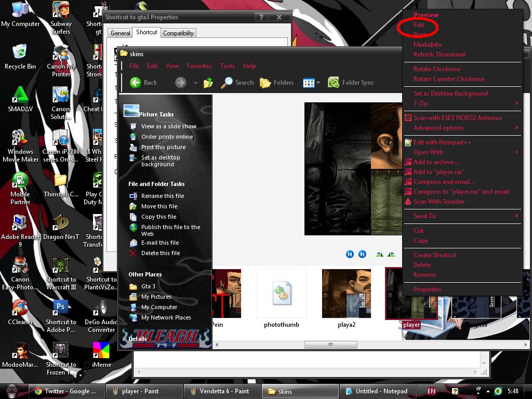The width and height of the screenshot is (532, 399).
Task: Switch to Compatibility tab in Properties dialog
Action: (x=178, y=33)
